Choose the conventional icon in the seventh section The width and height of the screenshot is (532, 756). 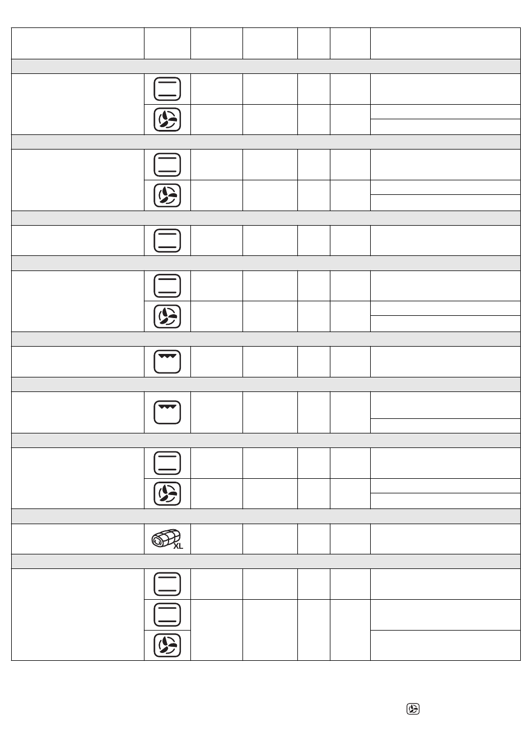pos(167,463)
